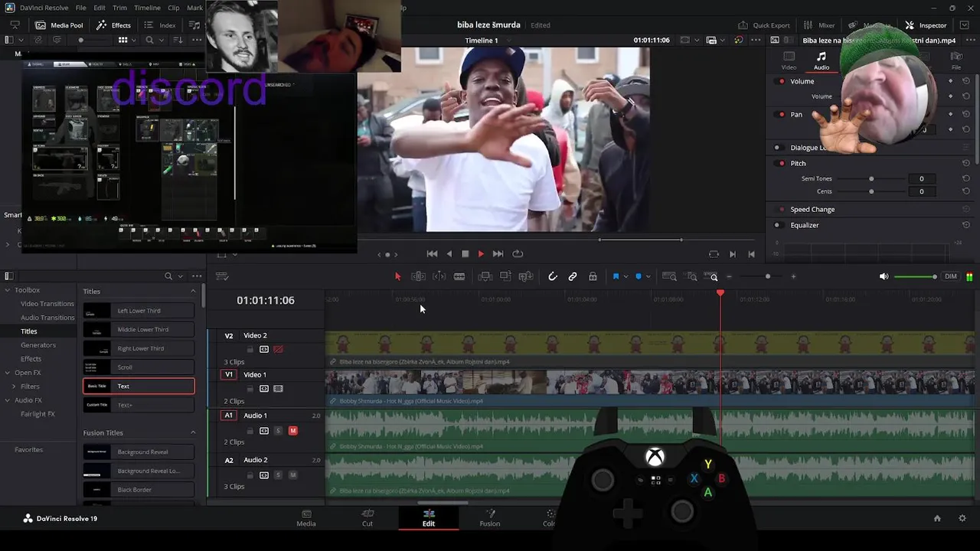Click the Match Frame viewer icon
Viewport: 980px width, 551px height.
(x=714, y=254)
